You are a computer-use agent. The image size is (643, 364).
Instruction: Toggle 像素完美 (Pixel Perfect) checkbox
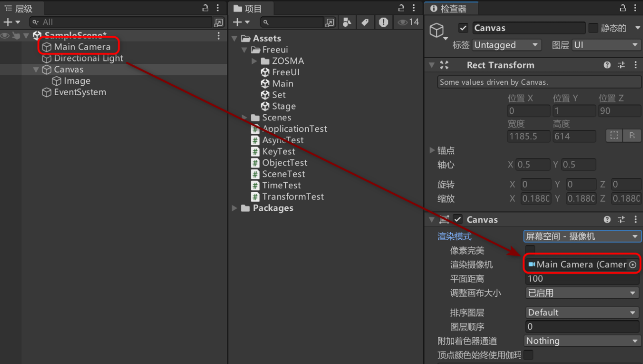[x=530, y=250]
